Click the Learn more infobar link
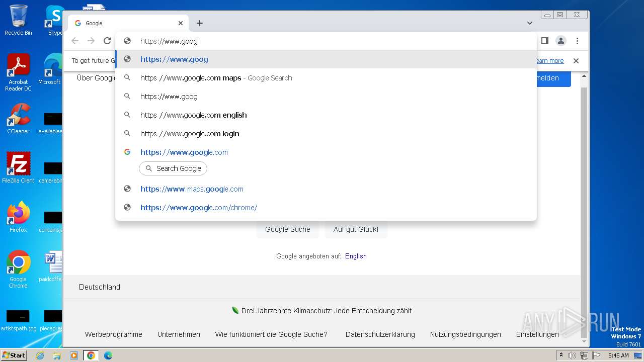Image resolution: width=644 pixels, height=362 pixels. tap(550, 61)
